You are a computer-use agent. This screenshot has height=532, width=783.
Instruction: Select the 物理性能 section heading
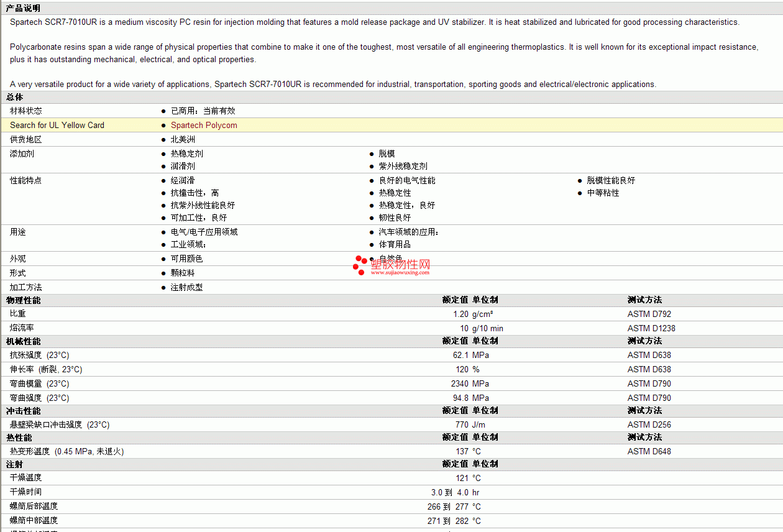[x=23, y=300]
